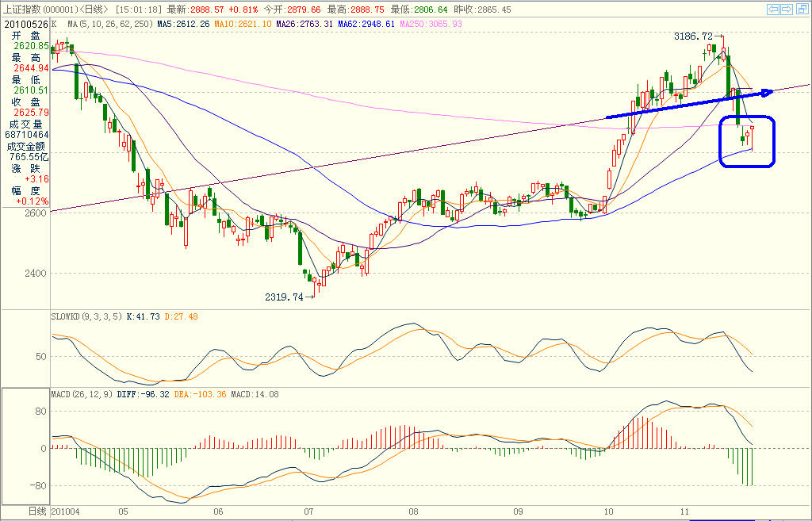The width and height of the screenshot is (812, 521).
Task: Click the 09 month axis label
Action: pyautogui.click(x=518, y=512)
